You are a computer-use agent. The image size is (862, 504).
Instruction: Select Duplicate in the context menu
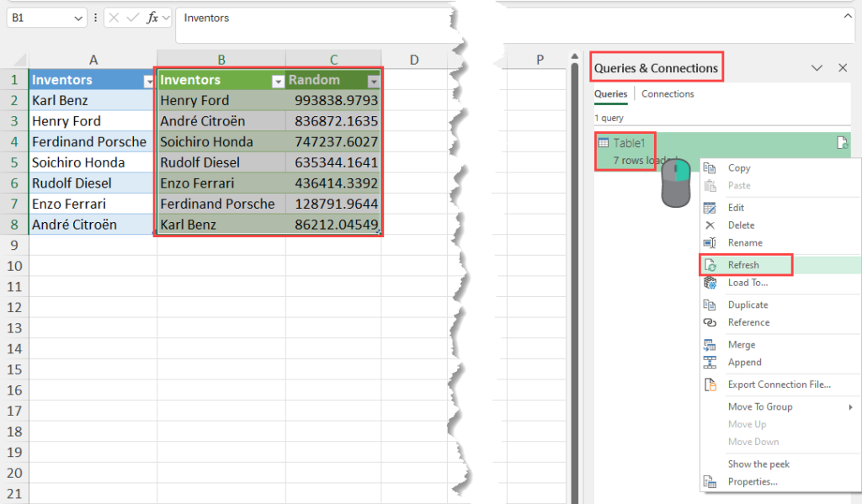(x=748, y=305)
